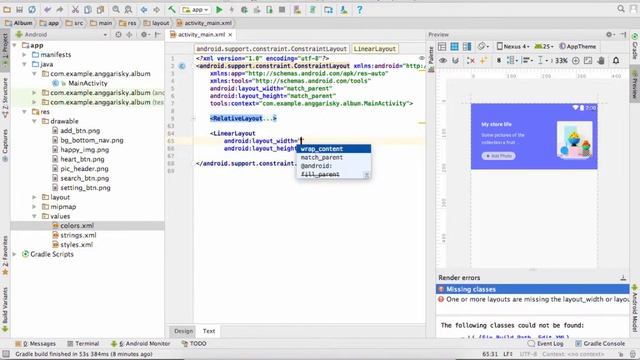This screenshot has height=360, width=640.
Task: Open the Gradle Console button
Action: click(x=600, y=344)
